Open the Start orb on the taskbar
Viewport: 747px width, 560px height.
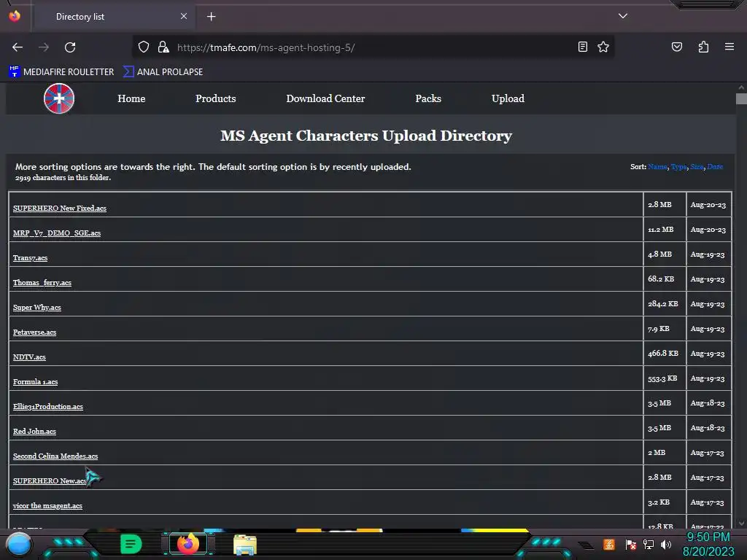pos(19,544)
